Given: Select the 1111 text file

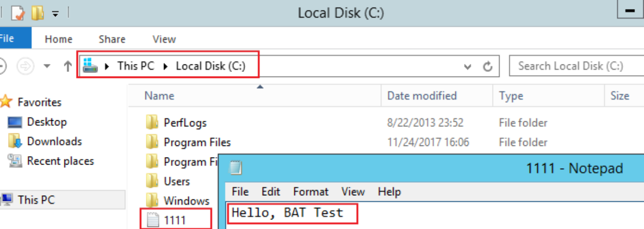Looking at the screenshot, I should coord(175,220).
